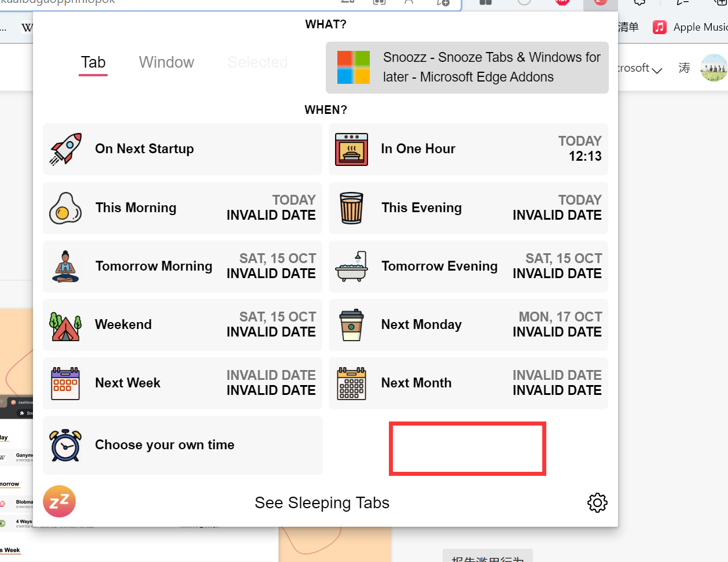The width and height of the screenshot is (728, 562).
Task: Click the alarm clock icon
Action: 65,445
